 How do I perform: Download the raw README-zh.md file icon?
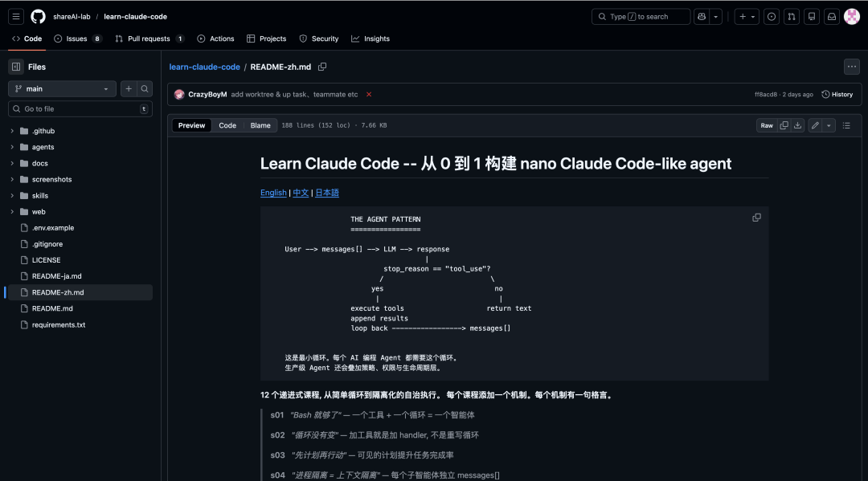click(x=796, y=125)
